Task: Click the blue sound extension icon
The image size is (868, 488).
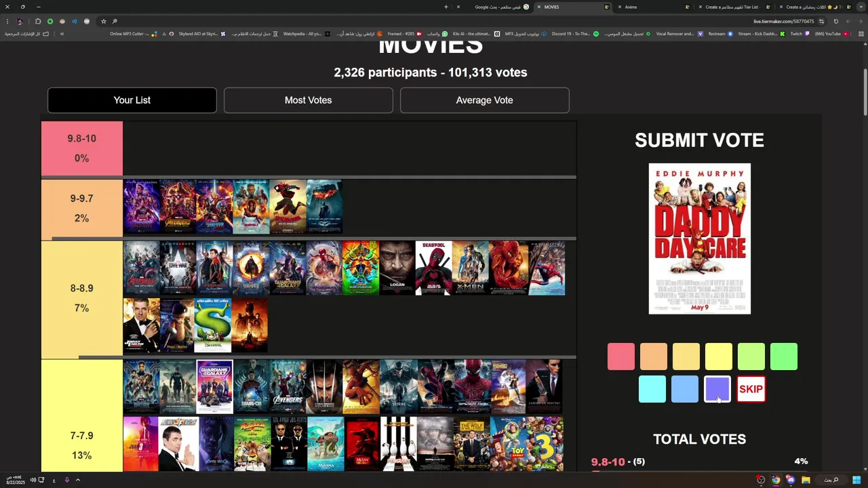Action: [75, 21]
